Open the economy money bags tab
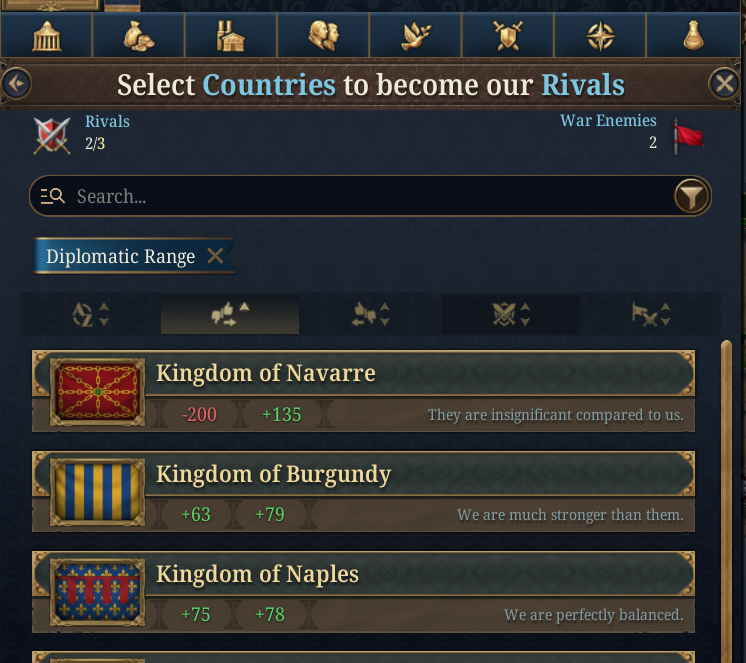Screen dimensions: 746x663 pos(138,37)
